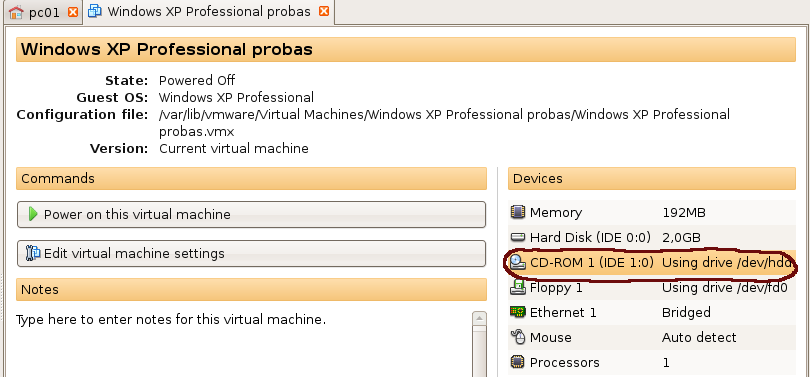Image resolution: width=810 pixels, height=377 pixels.
Task: Click the Commands section header
Action: click(x=252, y=179)
